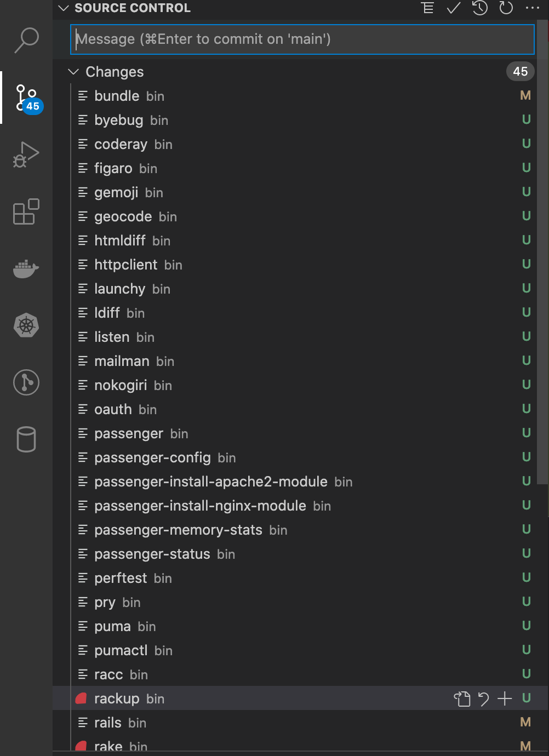Click the 45 changes count badge

click(520, 71)
